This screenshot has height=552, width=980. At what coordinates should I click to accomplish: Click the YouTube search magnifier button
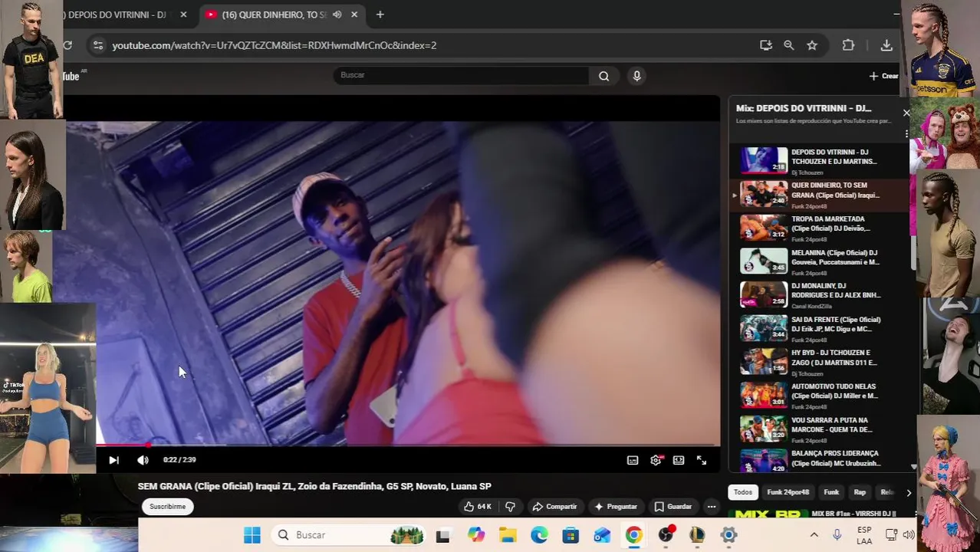(x=604, y=76)
